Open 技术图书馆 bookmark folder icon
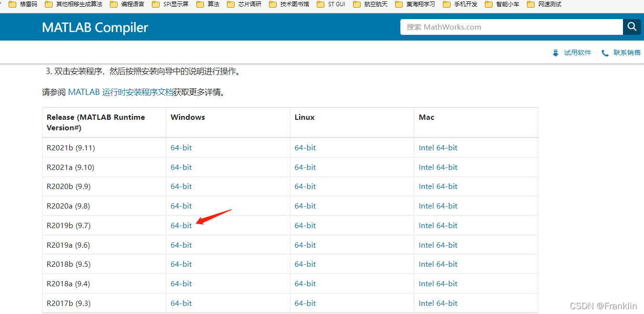644x314 pixels. 272,4
